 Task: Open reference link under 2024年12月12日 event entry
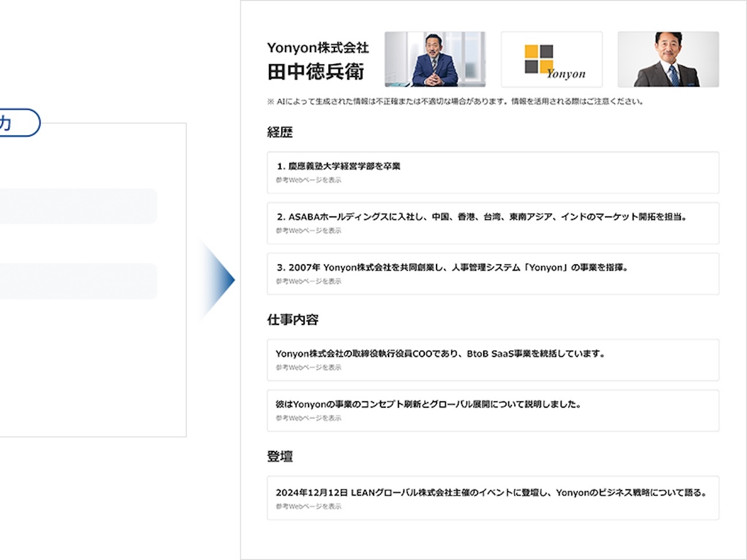(309, 506)
